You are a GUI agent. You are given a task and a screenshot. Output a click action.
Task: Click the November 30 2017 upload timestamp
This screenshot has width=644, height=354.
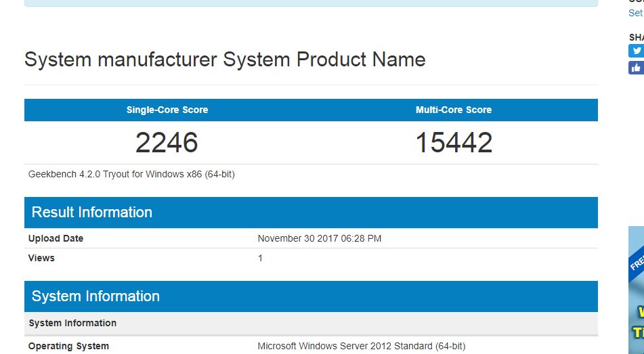pos(319,238)
